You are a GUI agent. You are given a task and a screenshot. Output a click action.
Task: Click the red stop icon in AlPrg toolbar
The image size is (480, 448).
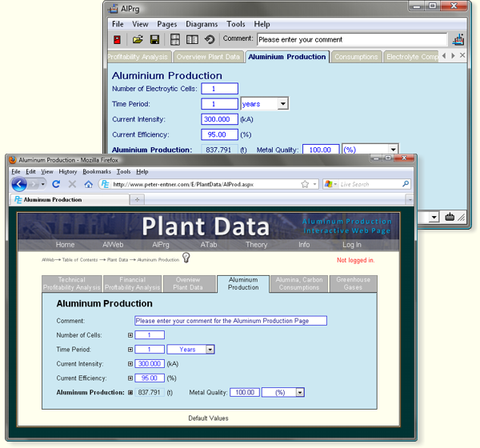(x=117, y=39)
